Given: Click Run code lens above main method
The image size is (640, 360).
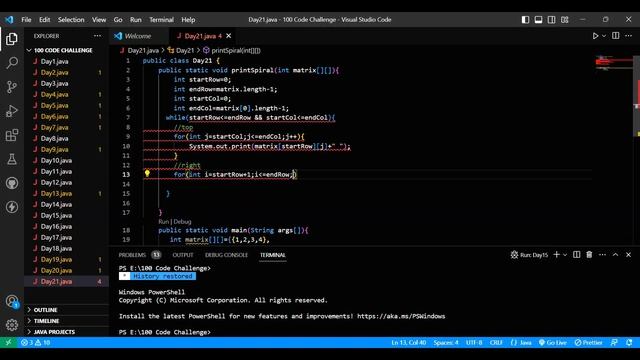Looking at the screenshot, I should coord(163,222).
